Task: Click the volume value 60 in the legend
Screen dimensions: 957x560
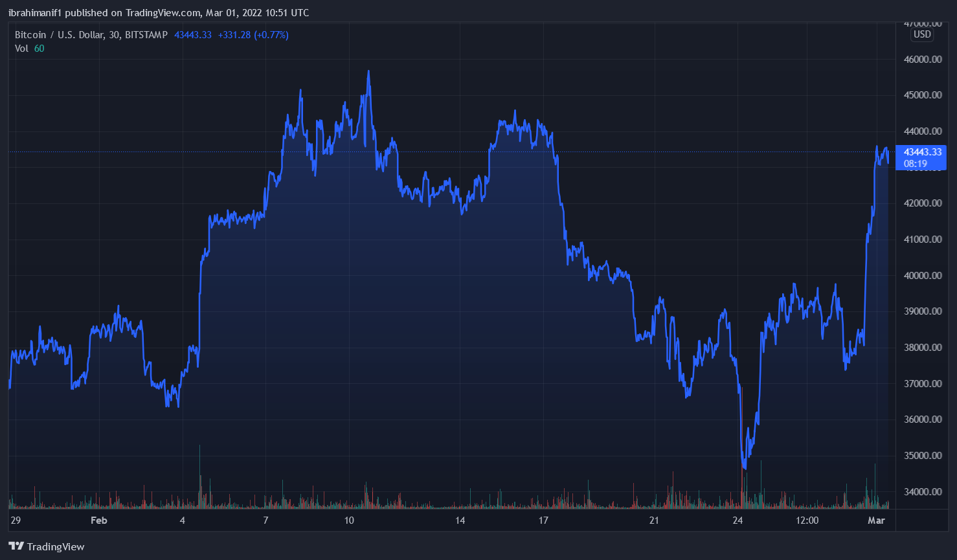Action: coord(39,49)
